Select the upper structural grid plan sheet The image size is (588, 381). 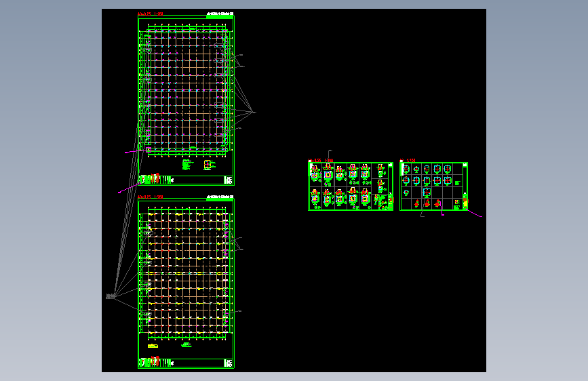(186, 100)
